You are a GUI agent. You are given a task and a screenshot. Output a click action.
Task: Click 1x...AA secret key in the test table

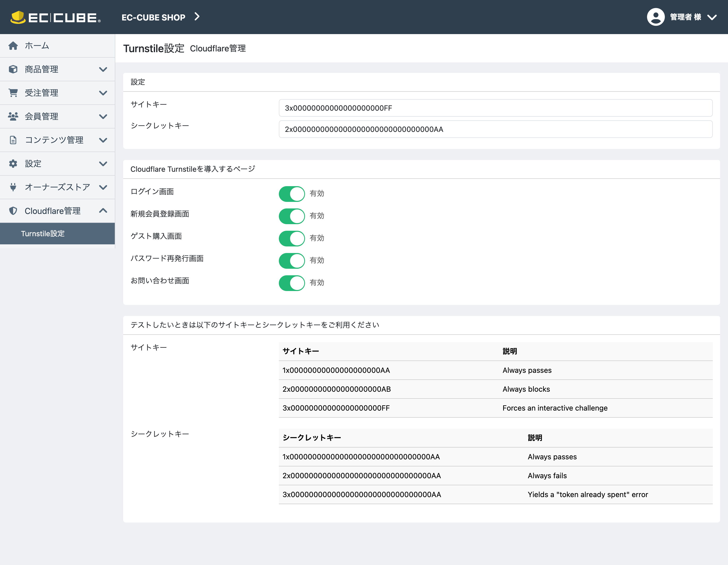[361, 457]
